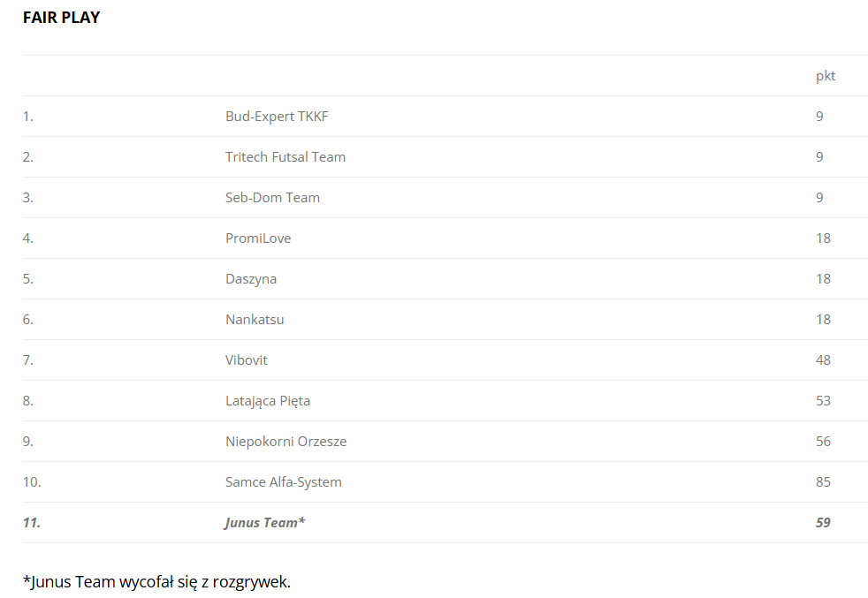Select Niepokorni Orzesze in the ranking

(x=286, y=442)
